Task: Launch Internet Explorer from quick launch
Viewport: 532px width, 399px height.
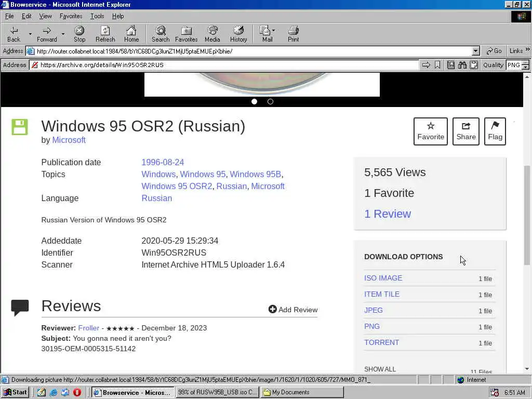Action: (x=54, y=393)
